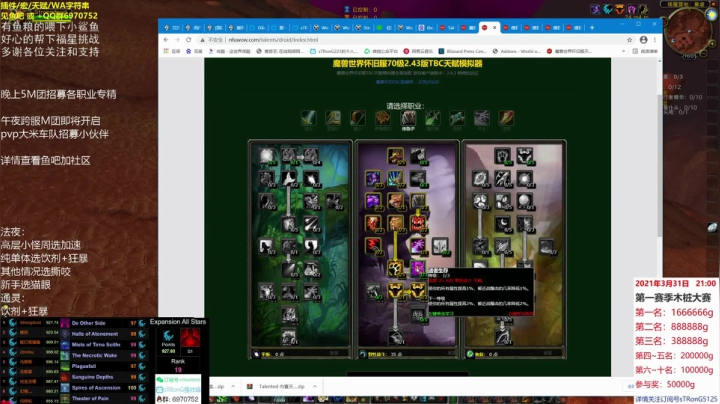Expand options for Talented zip download
This screenshot has height=404, width=720.
[x=315, y=387]
